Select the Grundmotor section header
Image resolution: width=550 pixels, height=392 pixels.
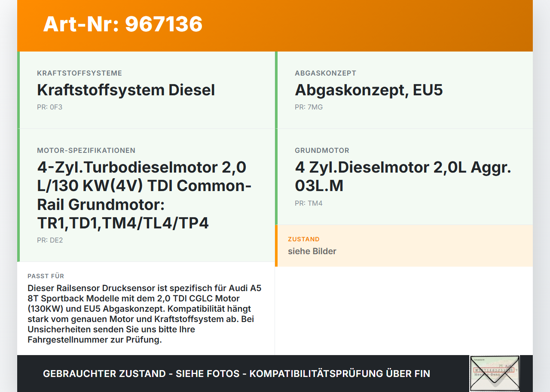pyautogui.click(x=322, y=150)
